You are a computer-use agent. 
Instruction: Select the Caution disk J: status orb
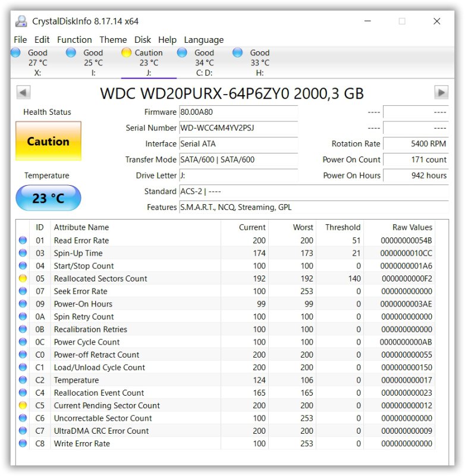point(126,52)
